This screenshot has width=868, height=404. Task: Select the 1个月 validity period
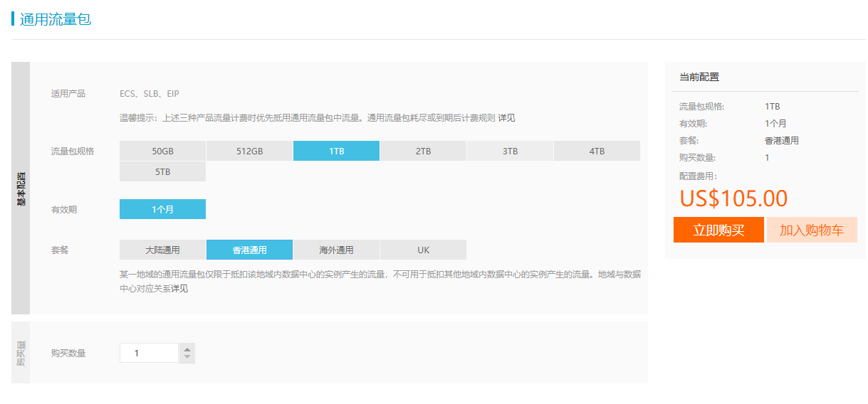162,209
